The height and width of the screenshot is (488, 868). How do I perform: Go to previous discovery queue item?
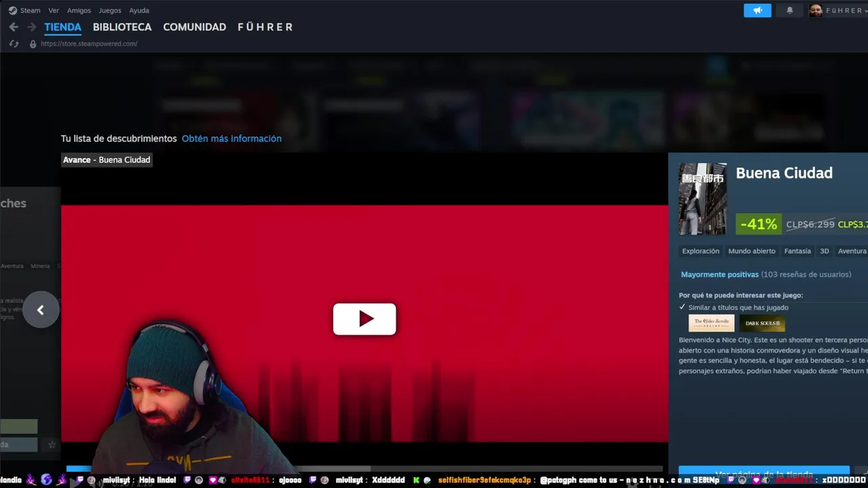point(41,310)
